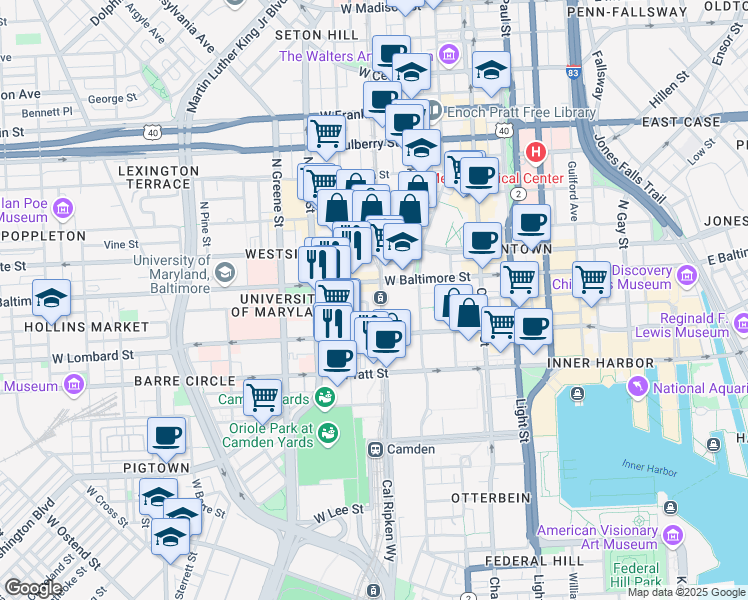Screen dimensions: 748x600
Task: Click the coffee cup marker above Pigtown
Action: click(x=166, y=437)
